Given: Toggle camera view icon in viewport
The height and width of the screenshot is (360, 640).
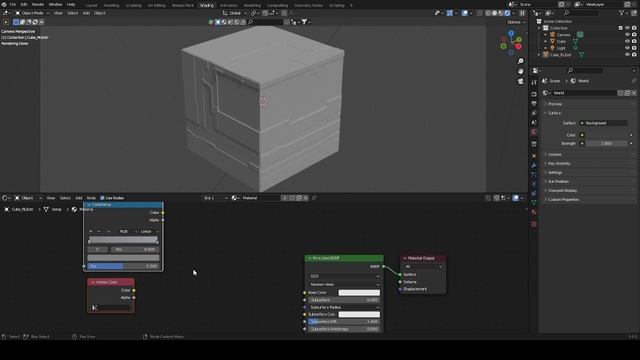Looking at the screenshot, I should pyautogui.click(x=520, y=81).
